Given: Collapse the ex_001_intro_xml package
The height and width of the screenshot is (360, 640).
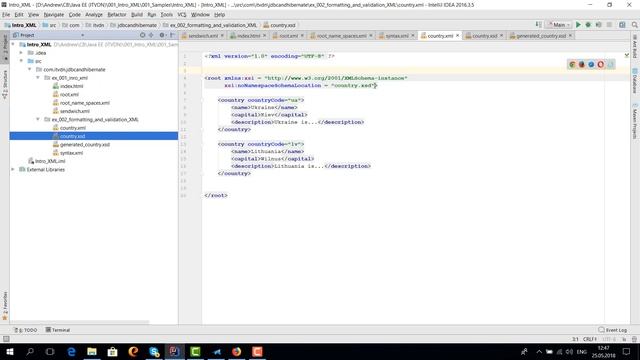Looking at the screenshot, I should pos(38,78).
